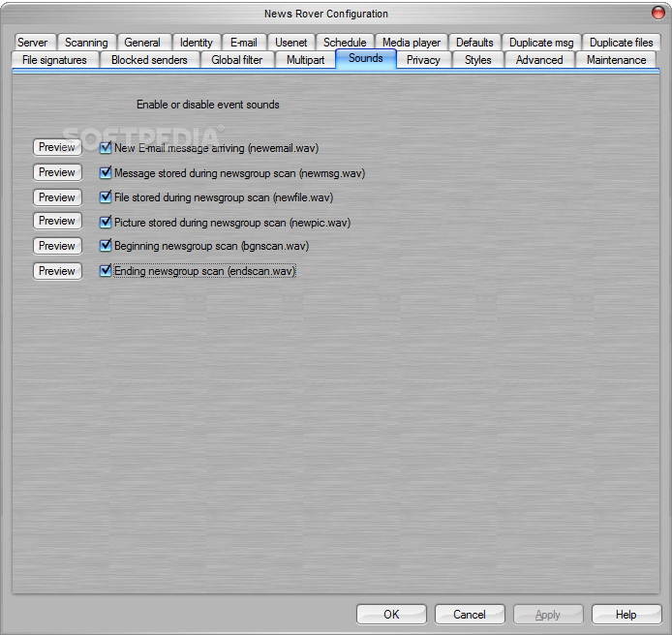This screenshot has height=635, width=672.
Task: Open Help for configuration
Action: point(626,615)
